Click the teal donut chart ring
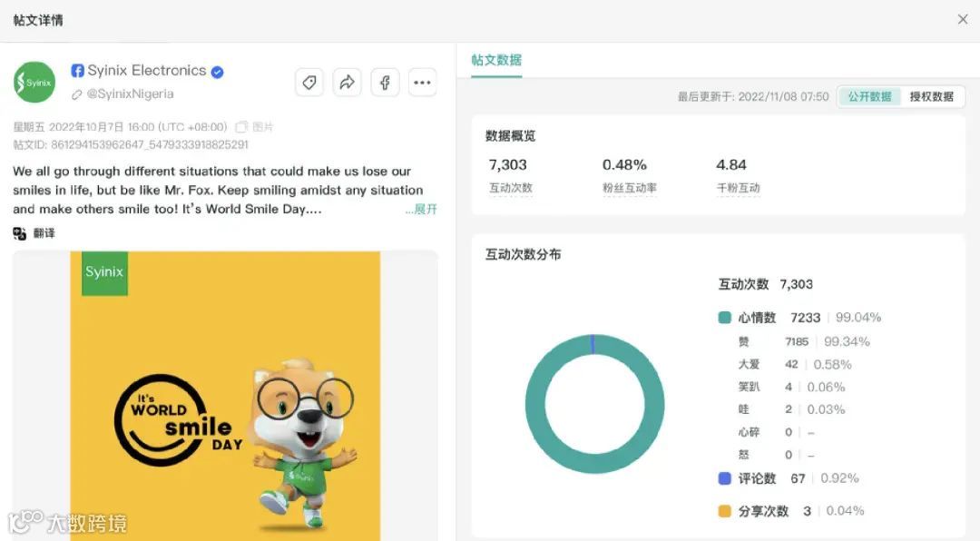980x541 pixels. (x=535, y=404)
